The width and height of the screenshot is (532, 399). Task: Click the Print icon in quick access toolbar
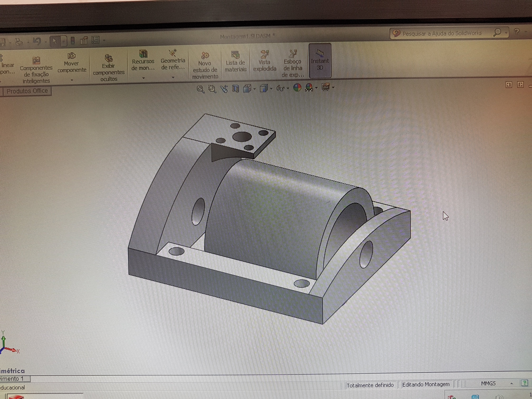(19, 42)
